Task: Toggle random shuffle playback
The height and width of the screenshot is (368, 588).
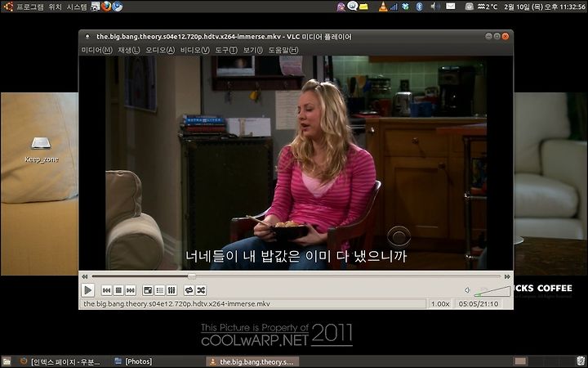Action: (201, 290)
